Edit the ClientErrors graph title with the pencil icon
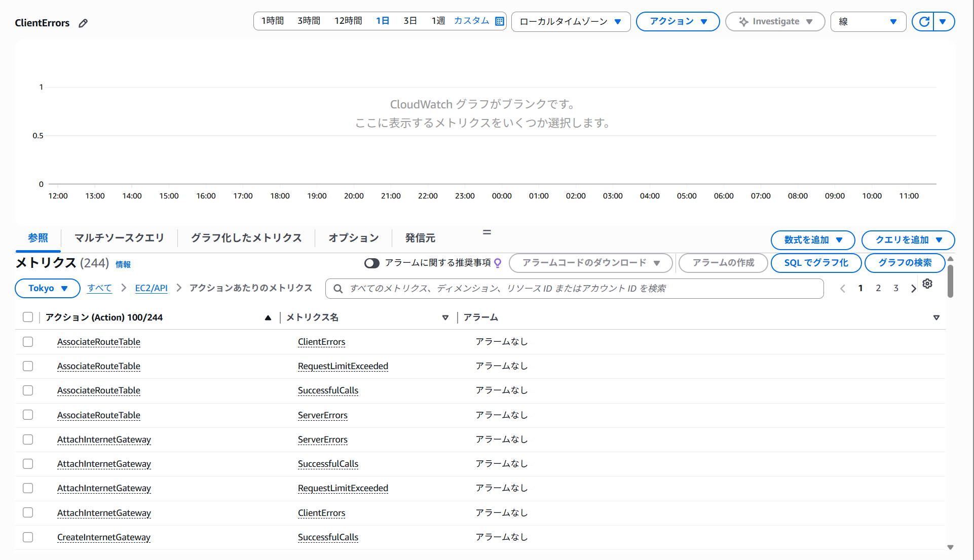The width and height of the screenshot is (974, 560). pos(83,23)
